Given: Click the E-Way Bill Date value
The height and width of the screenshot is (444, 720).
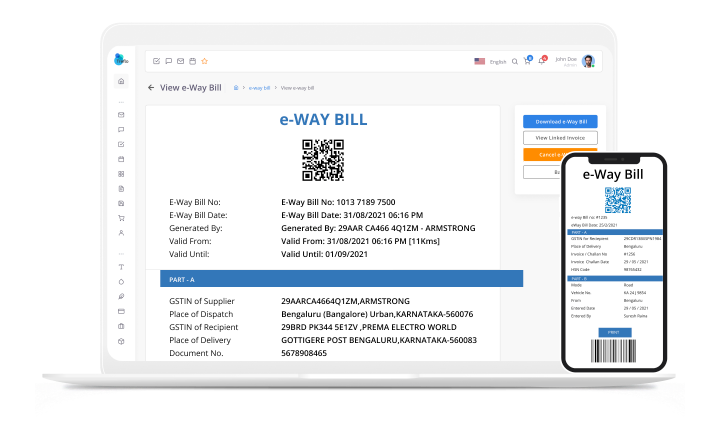Looking at the screenshot, I should [352, 215].
